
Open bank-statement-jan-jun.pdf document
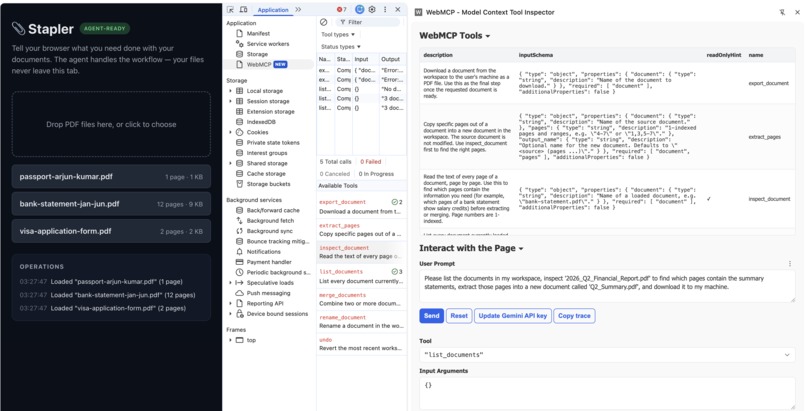111,204
